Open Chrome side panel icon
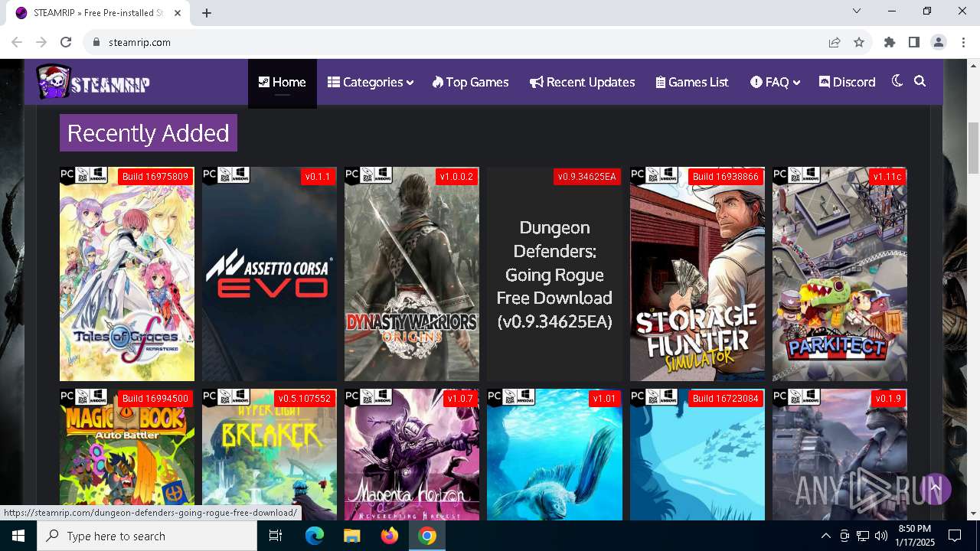980x551 pixels. pyautogui.click(x=914, y=42)
